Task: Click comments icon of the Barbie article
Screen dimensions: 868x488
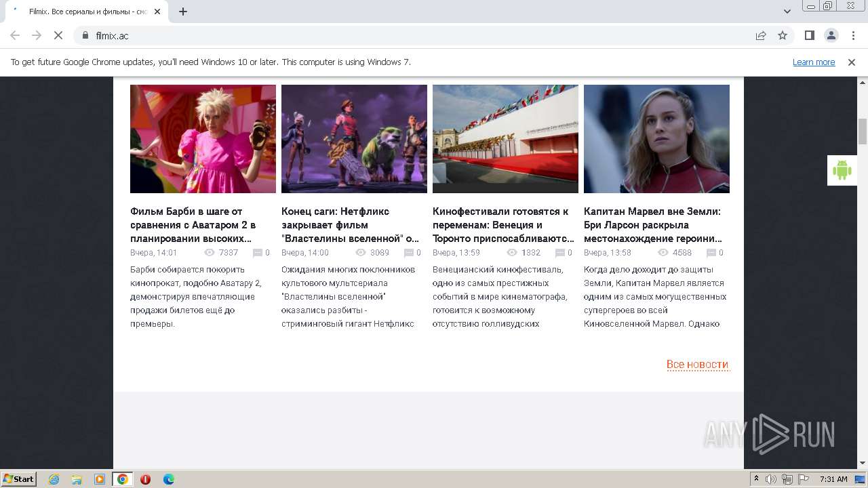Action: (x=258, y=253)
